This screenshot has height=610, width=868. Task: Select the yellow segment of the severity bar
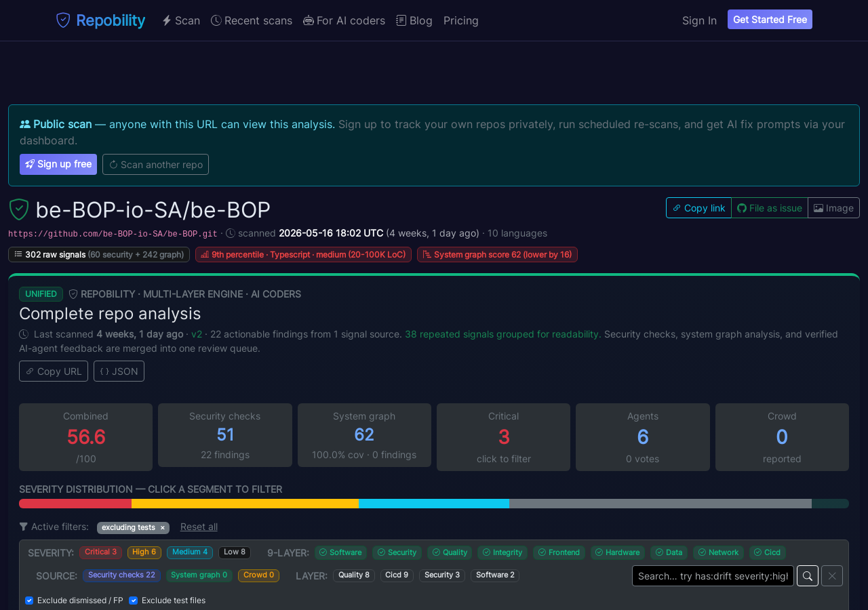pos(245,504)
